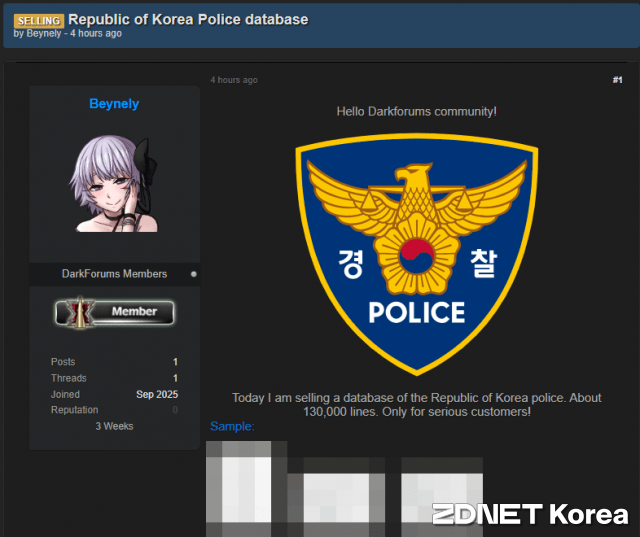640x537 pixels.
Task: Click the ZDNET Korea watermark logo
Action: [530, 515]
